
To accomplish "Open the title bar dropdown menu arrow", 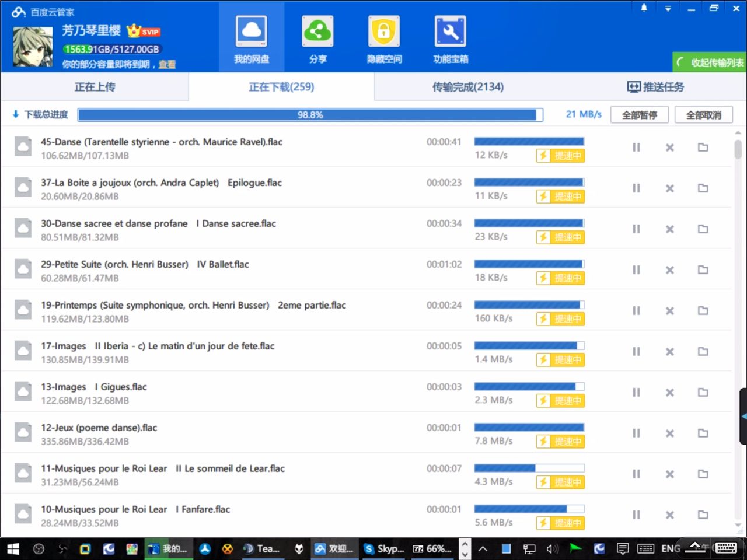I will 668,8.
